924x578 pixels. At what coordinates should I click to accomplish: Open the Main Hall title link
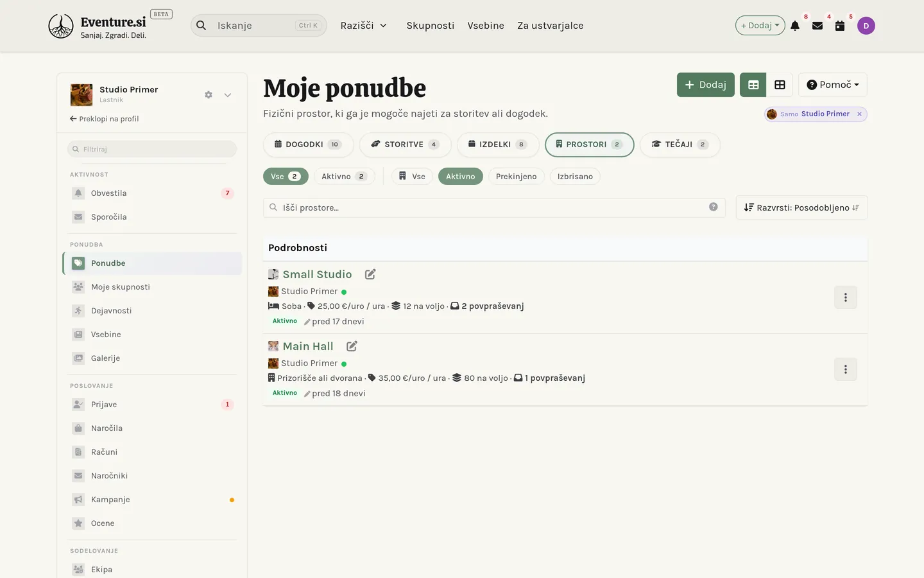coord(308,346)
